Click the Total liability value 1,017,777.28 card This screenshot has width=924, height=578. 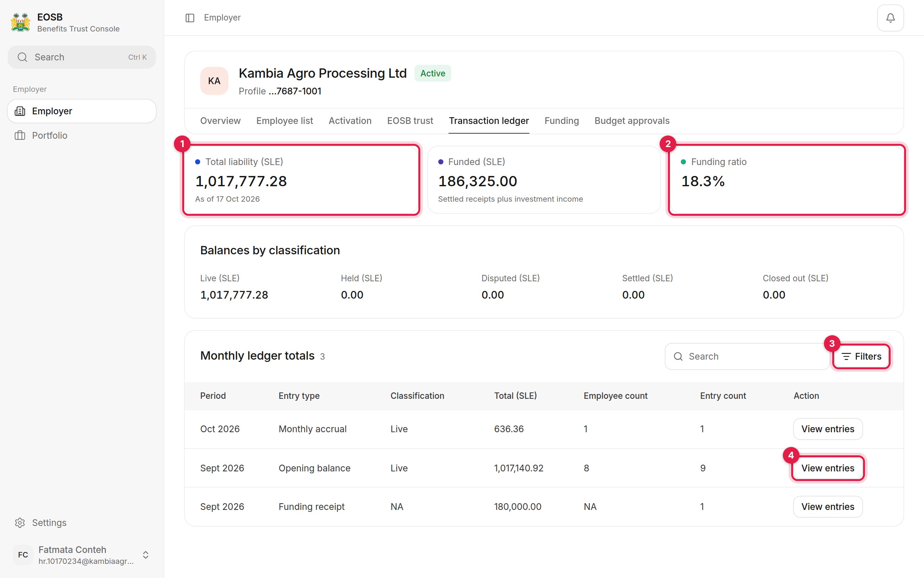[301, 180]
